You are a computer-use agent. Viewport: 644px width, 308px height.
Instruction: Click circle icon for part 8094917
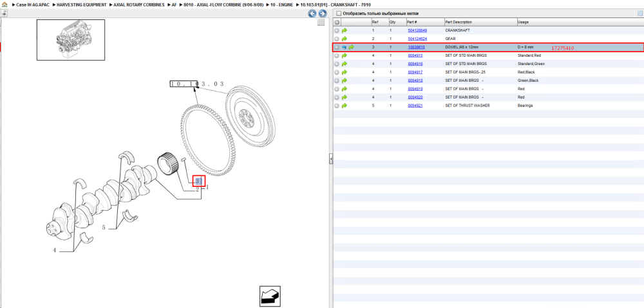coord(337,72)
